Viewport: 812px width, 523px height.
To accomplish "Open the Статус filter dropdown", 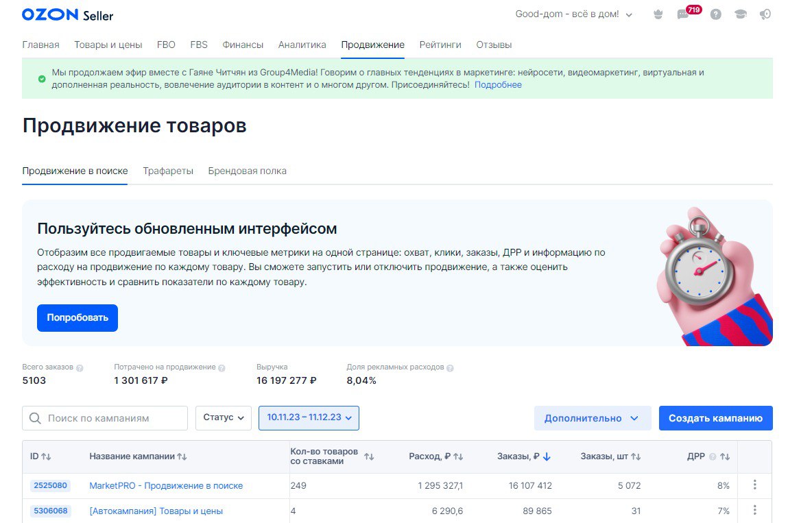I will tap(223, 418).
